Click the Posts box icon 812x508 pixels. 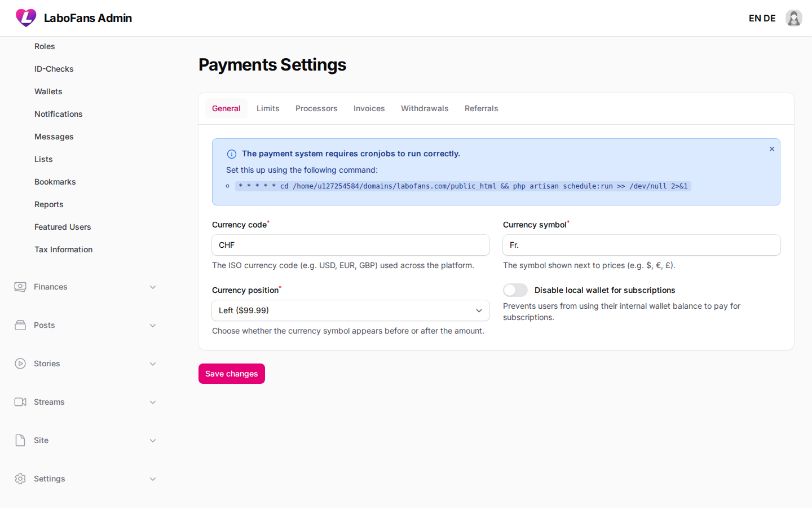20,325
